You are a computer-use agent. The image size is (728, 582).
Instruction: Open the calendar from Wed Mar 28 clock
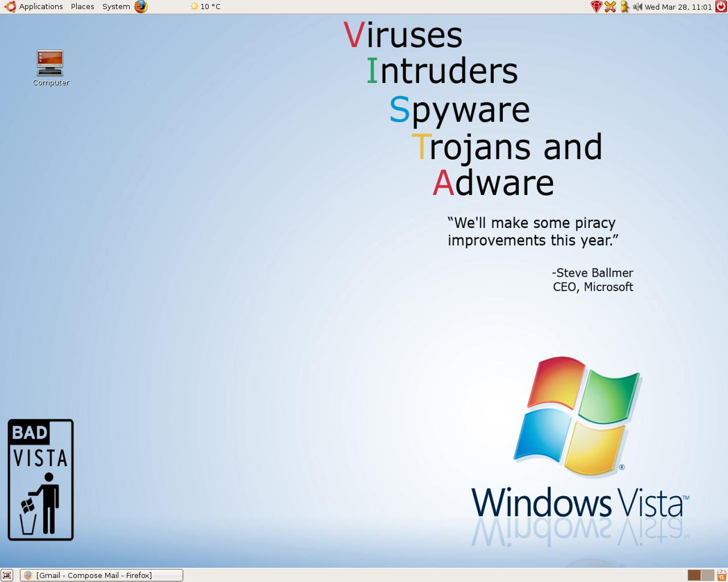678,7
